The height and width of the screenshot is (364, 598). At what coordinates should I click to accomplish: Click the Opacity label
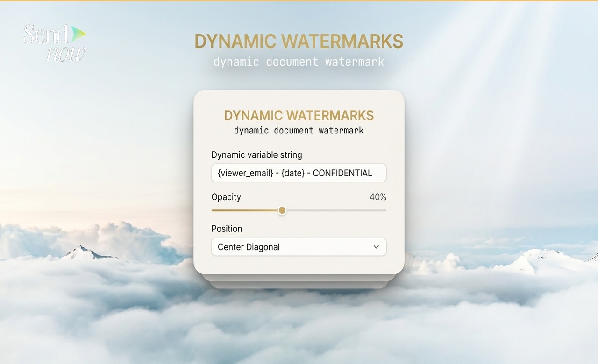tap(226, 197)
